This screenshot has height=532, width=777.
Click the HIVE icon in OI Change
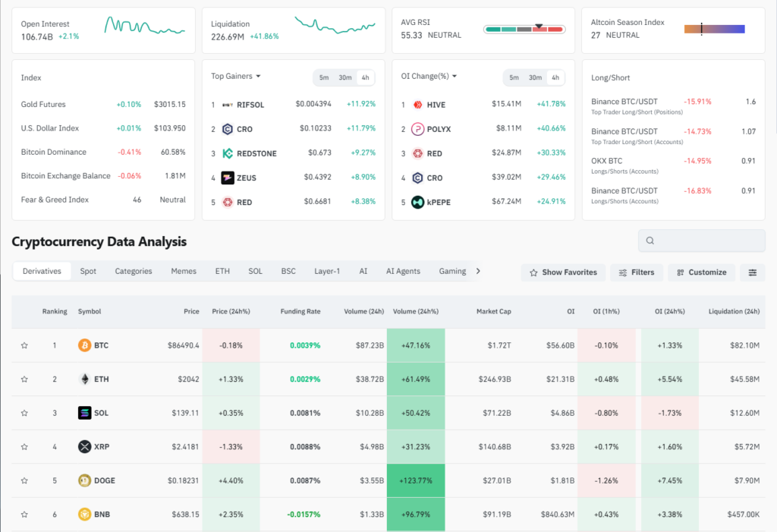point(417,105)
